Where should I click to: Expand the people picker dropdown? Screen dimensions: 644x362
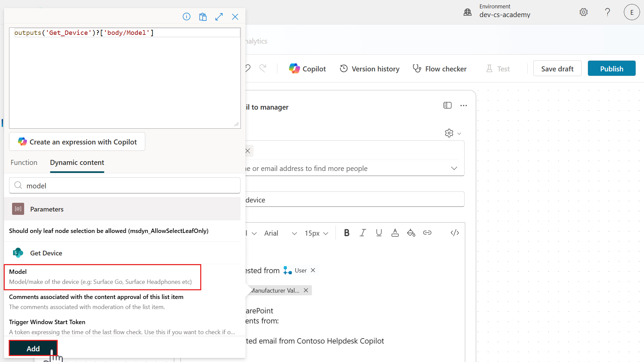pyautogui.click(x=454, y=168)
